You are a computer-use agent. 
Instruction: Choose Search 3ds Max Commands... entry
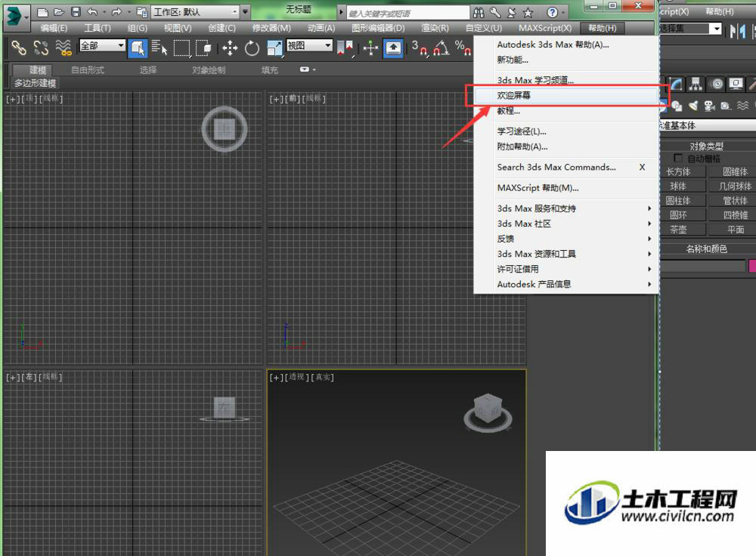[566, 167]
